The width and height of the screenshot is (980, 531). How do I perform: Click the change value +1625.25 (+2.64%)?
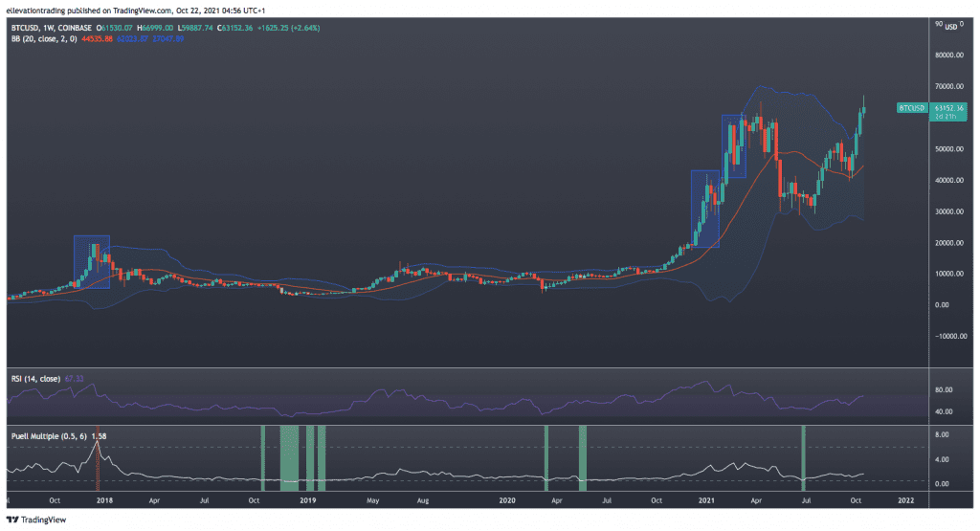[288, 28]
